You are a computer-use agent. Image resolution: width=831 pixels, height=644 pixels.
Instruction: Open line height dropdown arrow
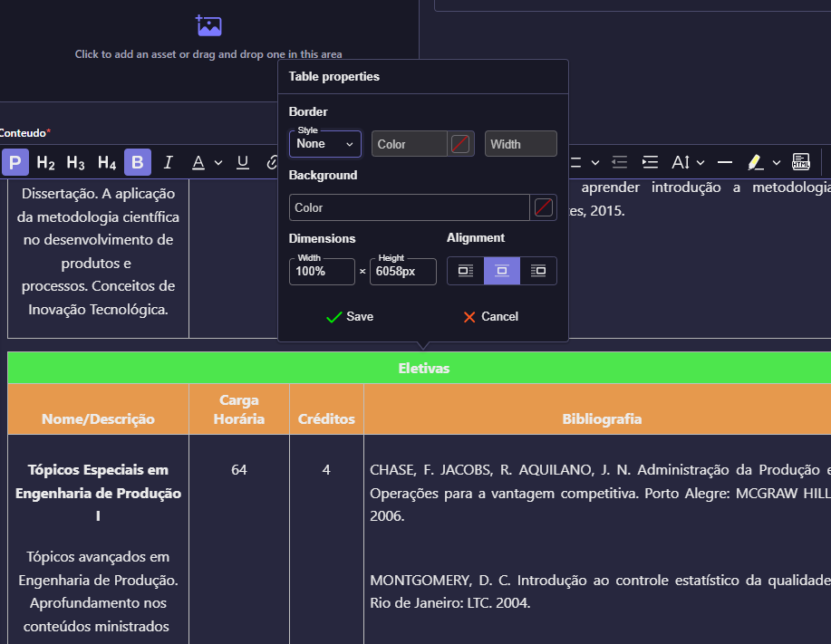[x=701, y=163]
